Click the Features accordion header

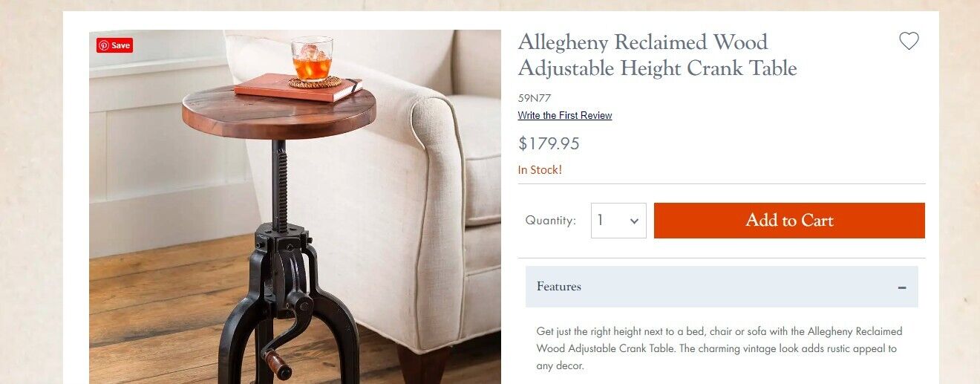click(722, 287)
